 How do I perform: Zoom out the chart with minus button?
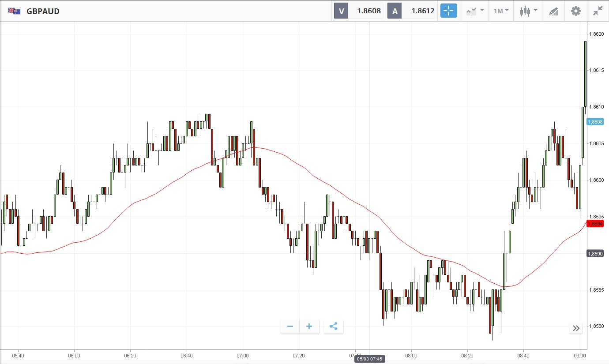click(290, 326)
